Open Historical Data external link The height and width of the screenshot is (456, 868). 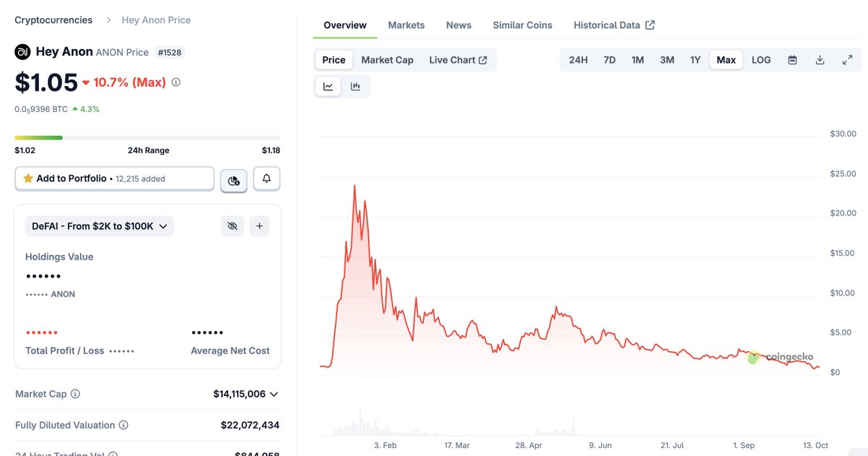614,25
